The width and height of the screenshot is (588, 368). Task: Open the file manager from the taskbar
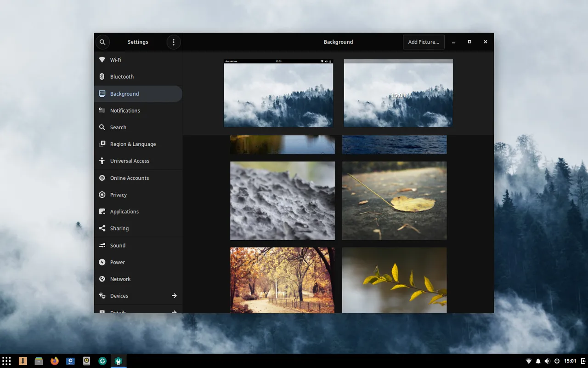pos(39,361)
